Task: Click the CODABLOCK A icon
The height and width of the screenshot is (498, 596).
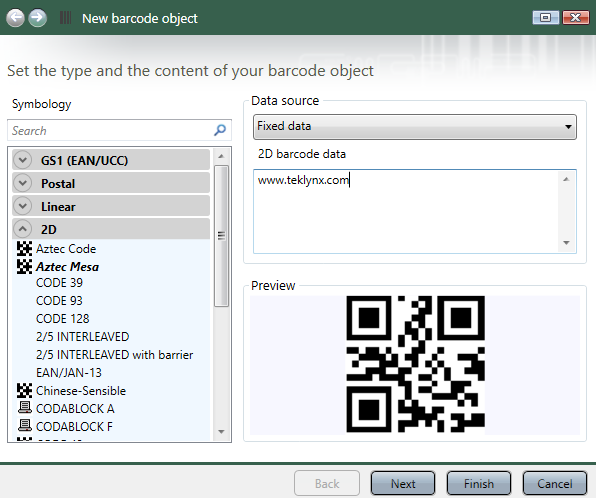Action: (x=25, y=408)
